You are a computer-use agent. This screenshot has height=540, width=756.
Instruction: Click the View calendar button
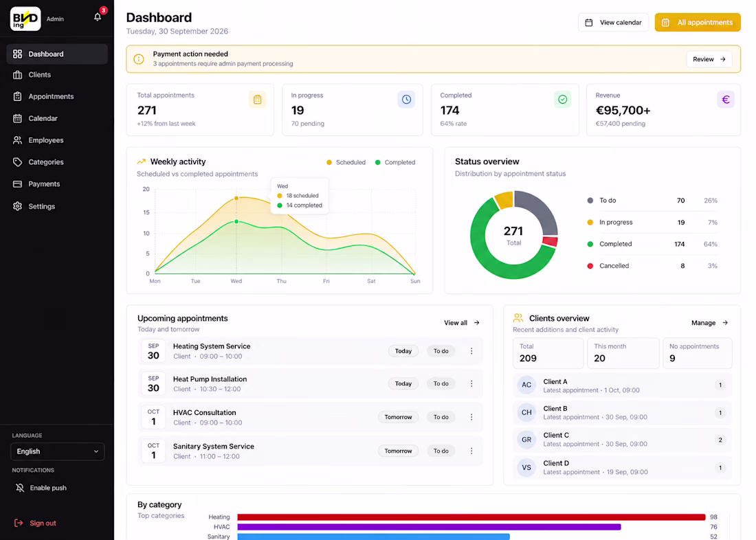click(613, 22)
